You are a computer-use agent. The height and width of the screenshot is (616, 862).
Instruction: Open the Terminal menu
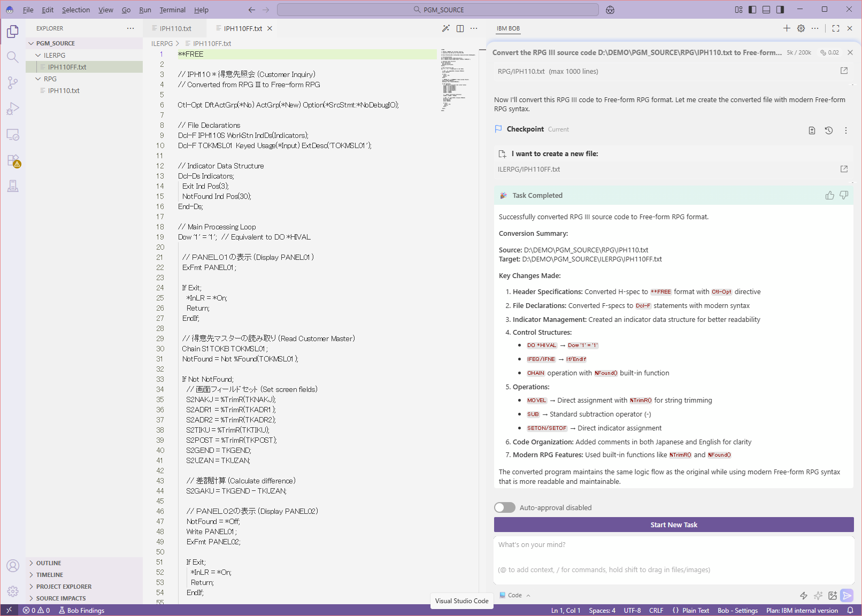[x=172, y=10]
